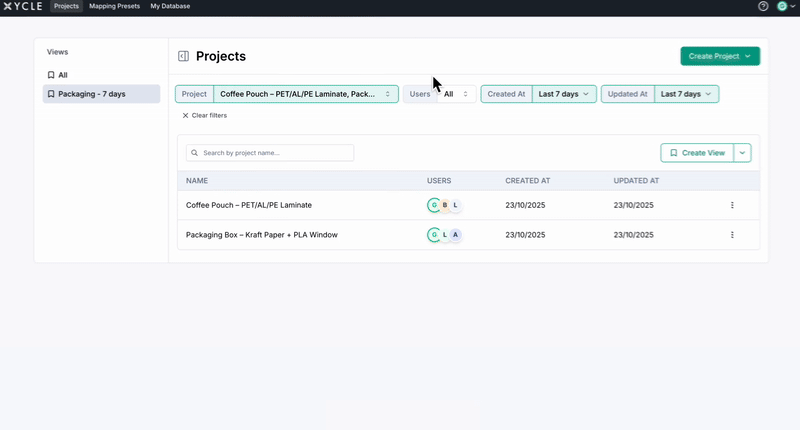Open the Users filter dropdown
800x430 pixels.
[455, 94]
